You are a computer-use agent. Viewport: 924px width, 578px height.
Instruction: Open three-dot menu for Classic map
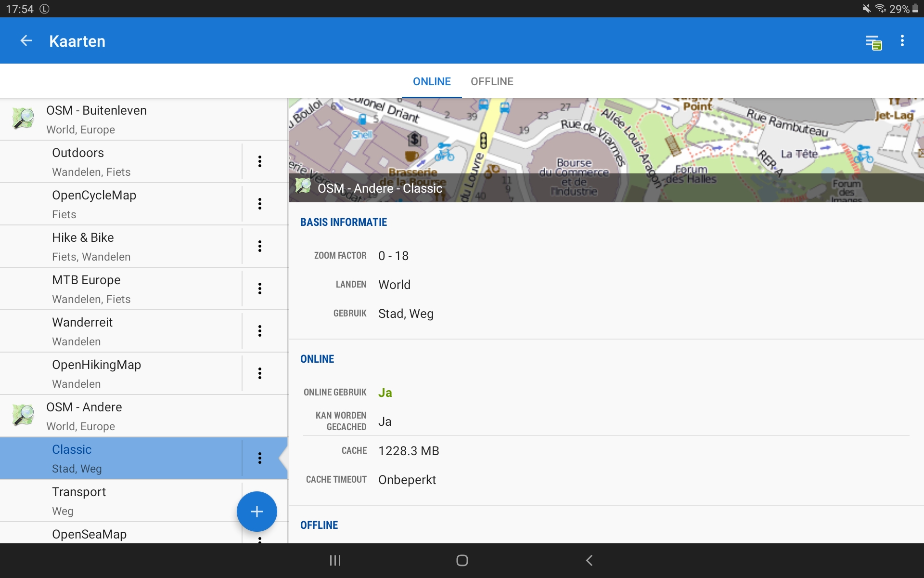260,458
